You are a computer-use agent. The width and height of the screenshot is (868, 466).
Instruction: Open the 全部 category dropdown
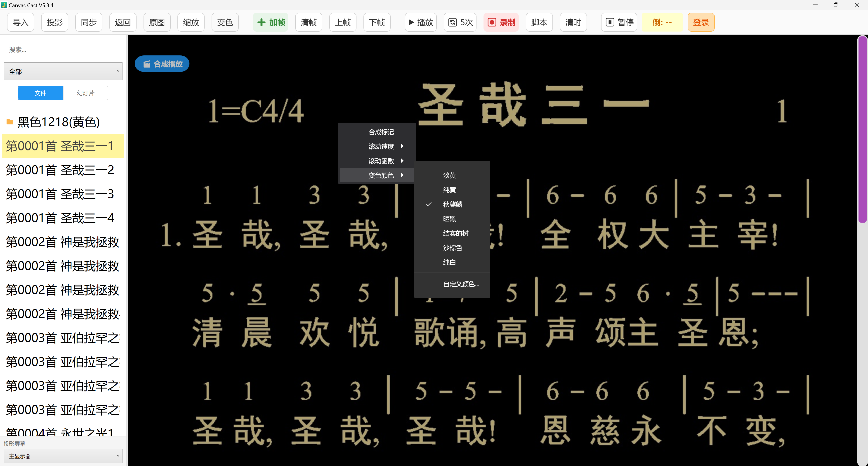pos(63,71)
